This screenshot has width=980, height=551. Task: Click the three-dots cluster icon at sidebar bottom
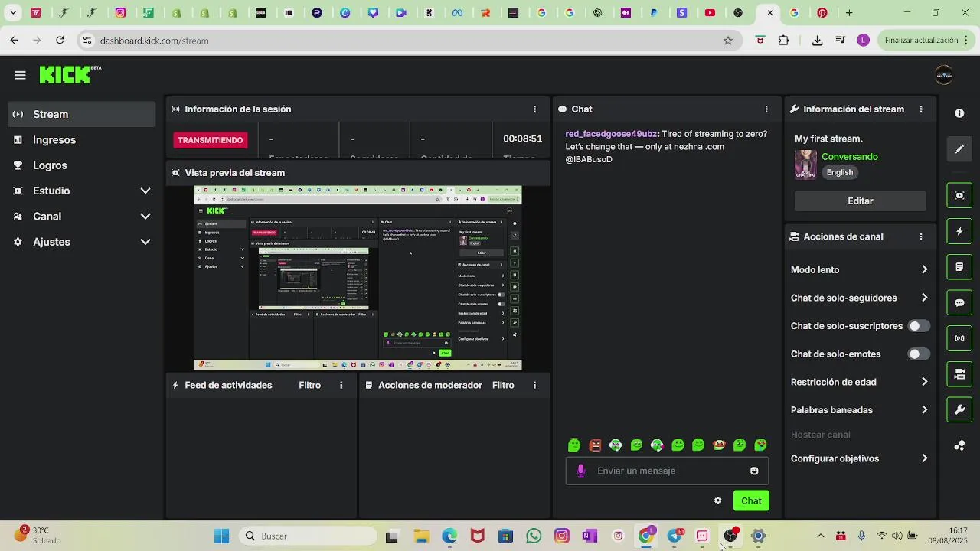(959, 445)
